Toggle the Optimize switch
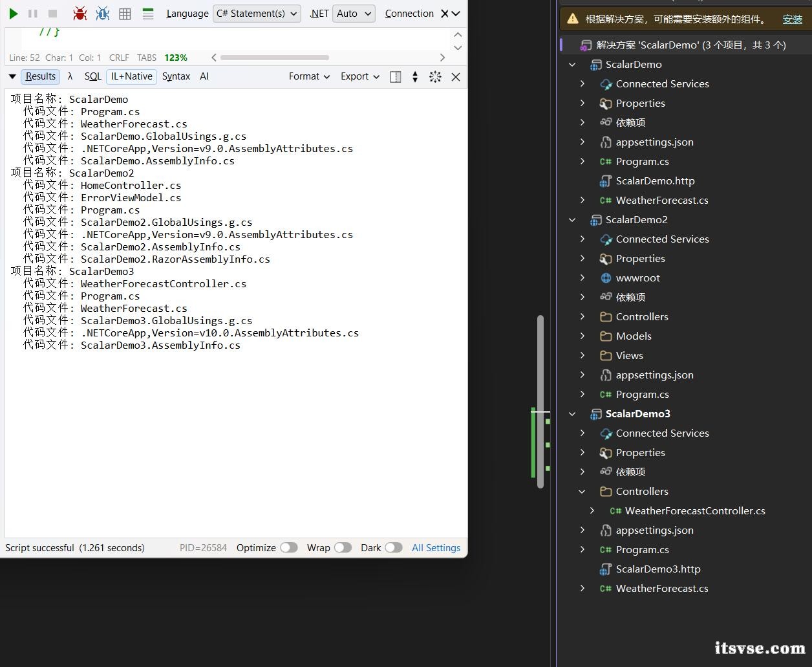The image size is (812, 667). coord(289,548)
